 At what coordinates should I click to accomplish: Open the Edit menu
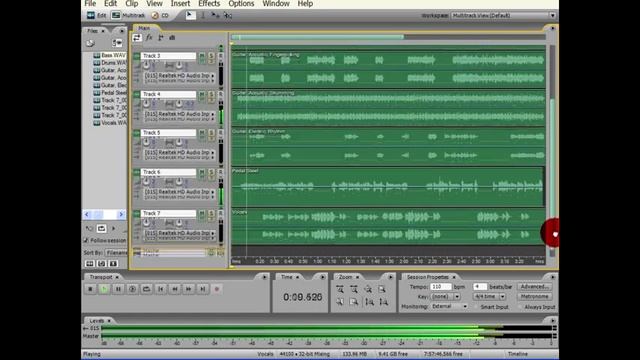[x=110, y=4]
